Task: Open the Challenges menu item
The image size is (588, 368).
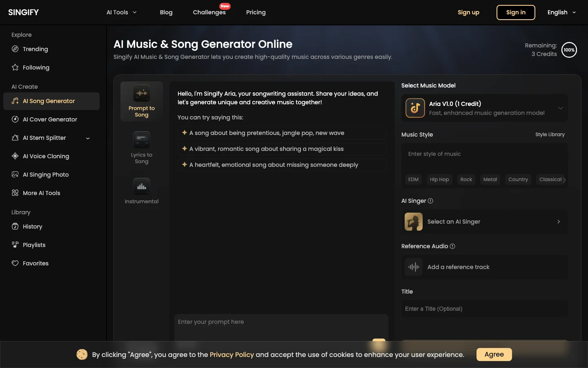Action: coord(209,12)
